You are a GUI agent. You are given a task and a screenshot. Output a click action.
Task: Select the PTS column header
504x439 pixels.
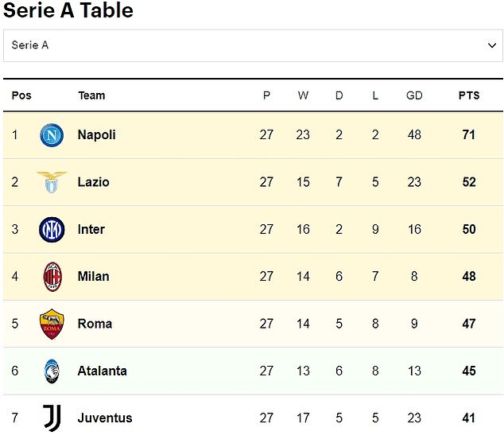(469, 95)
